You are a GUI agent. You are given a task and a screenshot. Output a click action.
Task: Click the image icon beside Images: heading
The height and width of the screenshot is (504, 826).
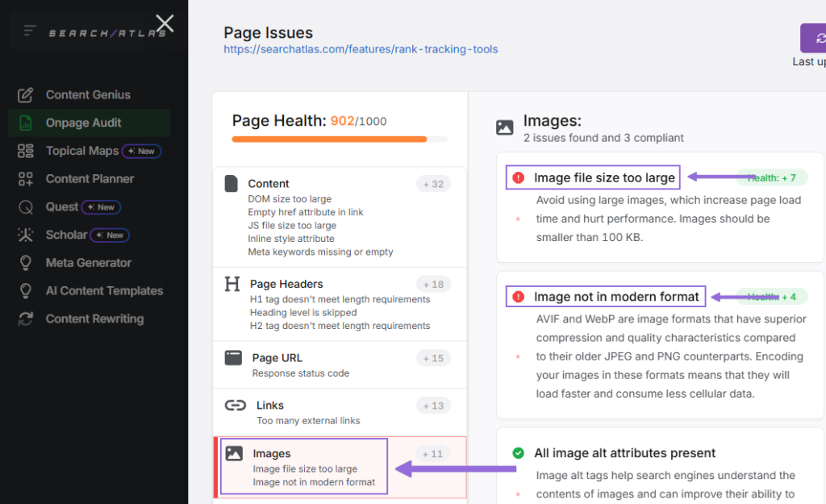(x=505, y=127)
